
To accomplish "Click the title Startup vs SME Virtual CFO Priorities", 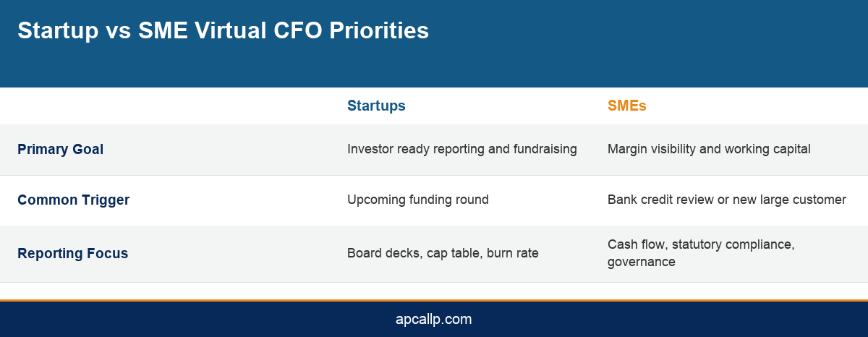I will pyautogui.click(x=223, y=31).
